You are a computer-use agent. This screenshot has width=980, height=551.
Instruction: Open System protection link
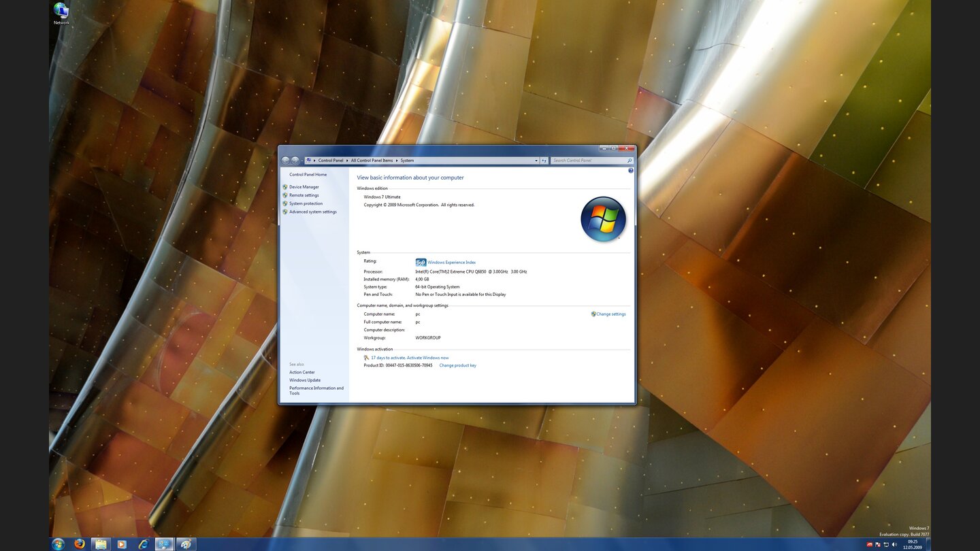pos(306,203)
